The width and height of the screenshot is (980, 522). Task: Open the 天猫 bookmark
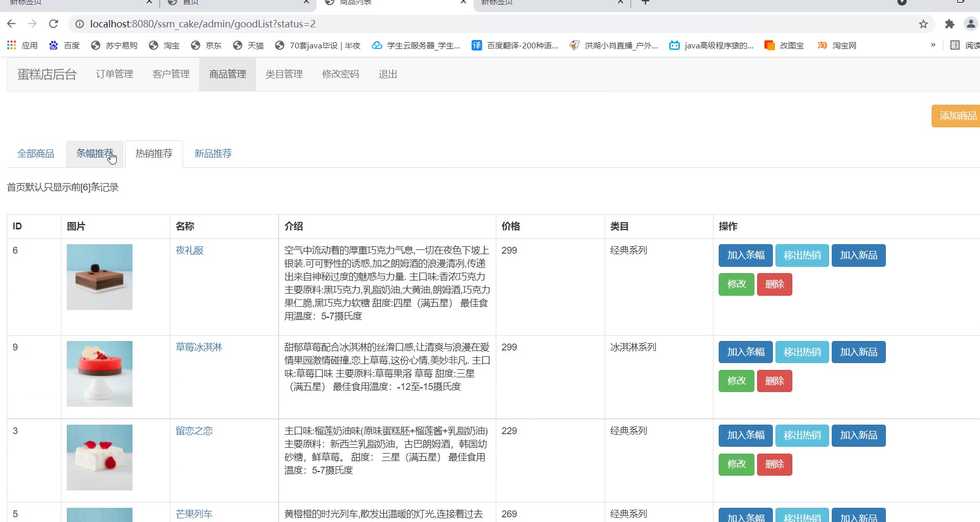(x=248, y=45)
